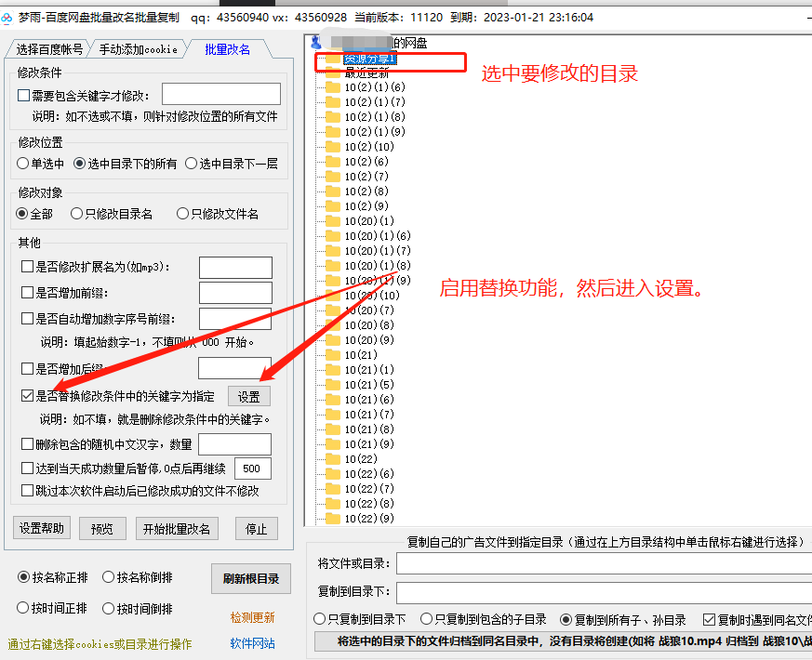
Task: Uncheck 是否替换修改条件中的关键字为指定
Action: point(26,395)
